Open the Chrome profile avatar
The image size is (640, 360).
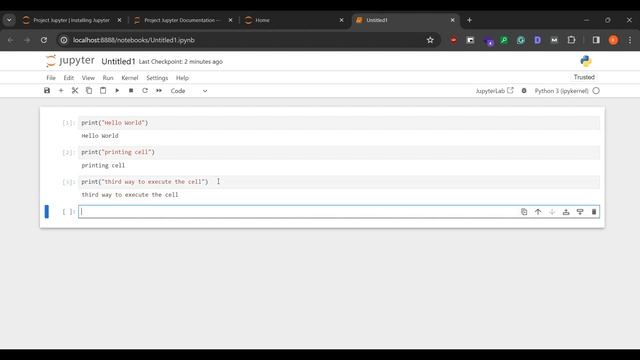tap(613, 40)
